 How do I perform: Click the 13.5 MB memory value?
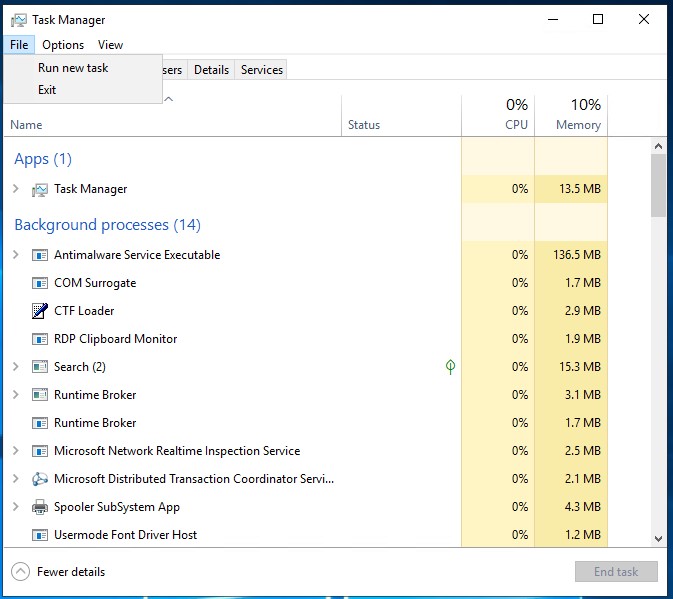coord(580,189)
